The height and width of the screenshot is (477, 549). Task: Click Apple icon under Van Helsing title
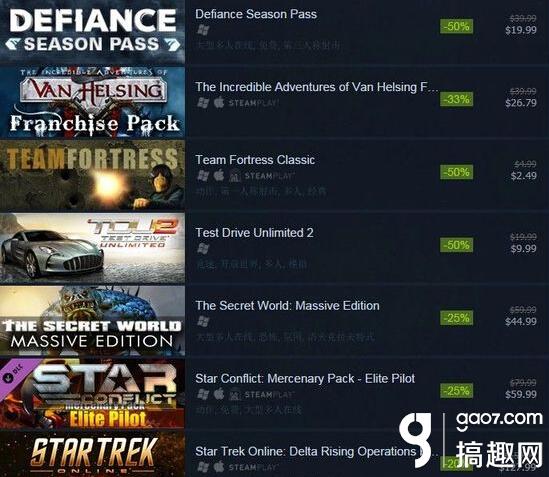[x=219, y=103]
